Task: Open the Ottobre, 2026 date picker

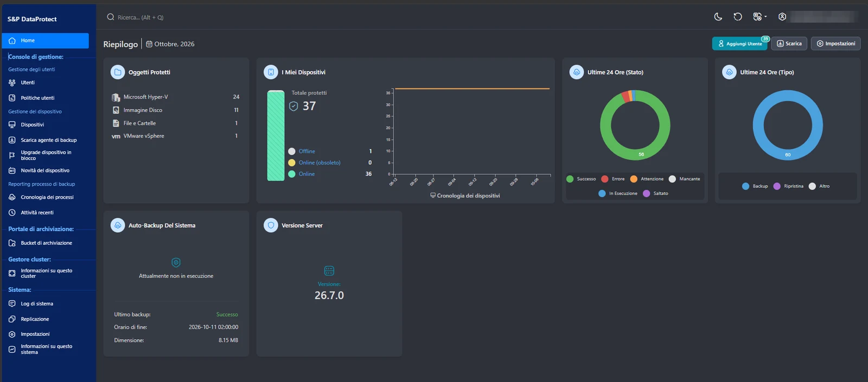Action: coord(170,44)
